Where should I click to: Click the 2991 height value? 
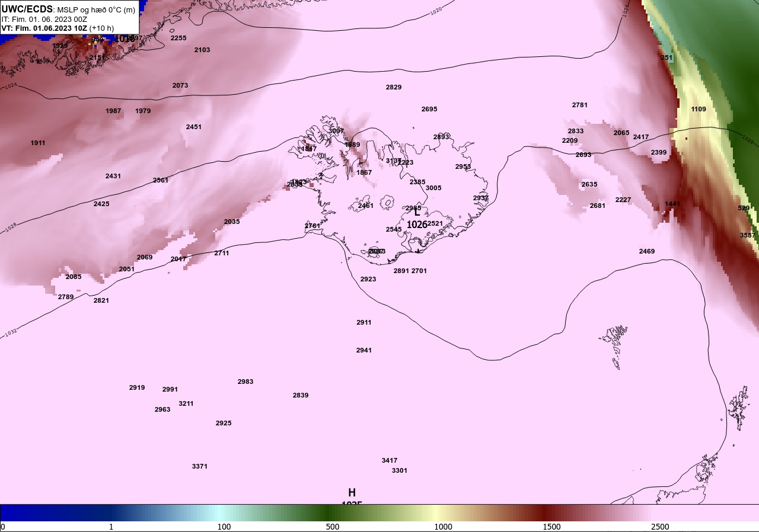(x=170, y=389)
